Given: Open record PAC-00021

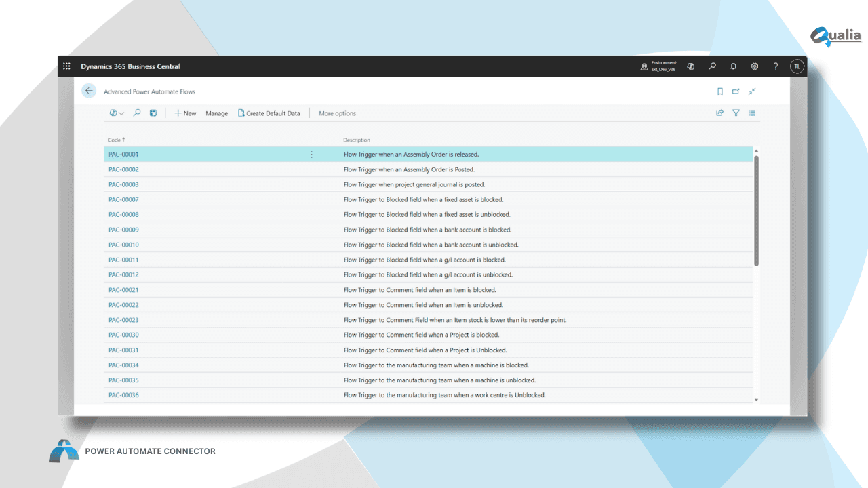Looking at the screenshot, I should [123, 290].
